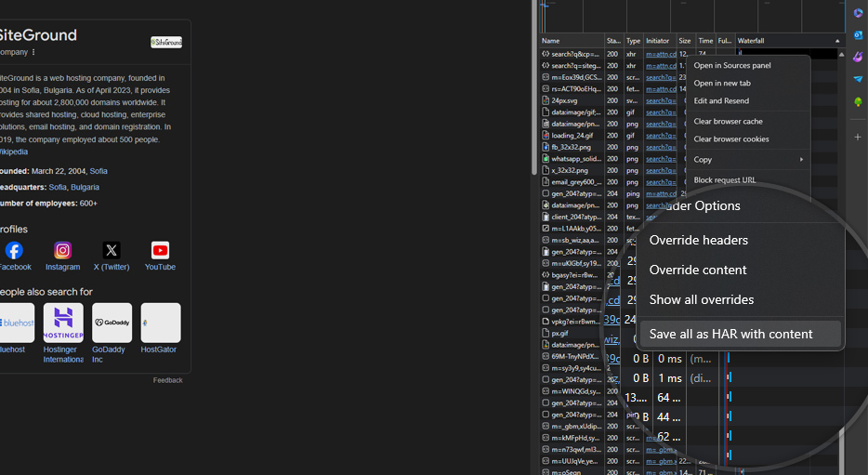This screenshot has height=475, width=868.
Task: Choose Override content
Action: pyautogui.click(x=698, y=270)
